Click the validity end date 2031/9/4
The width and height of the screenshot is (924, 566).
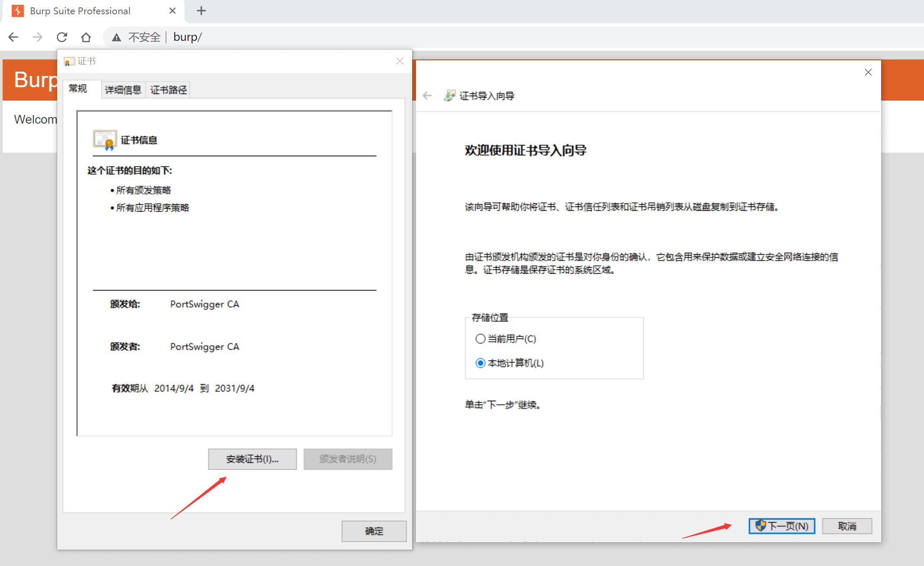pos(234,388)
